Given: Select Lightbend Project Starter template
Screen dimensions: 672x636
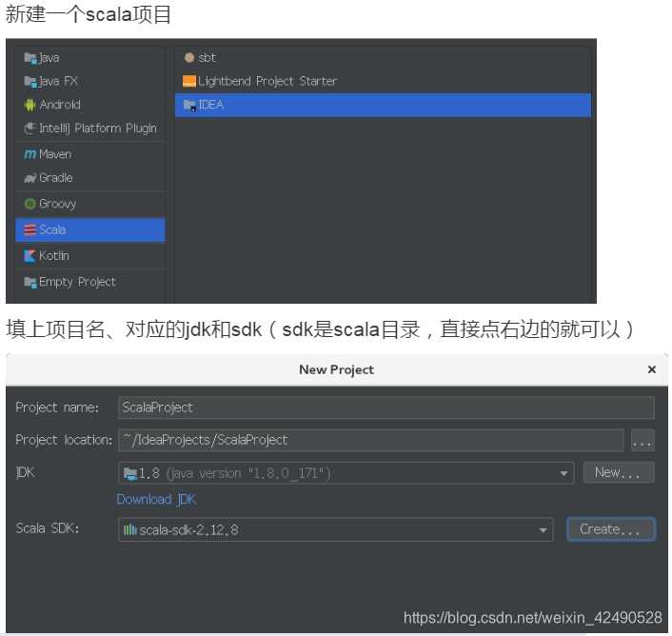Looking at the screenshot, I should [x=383, y=81].
